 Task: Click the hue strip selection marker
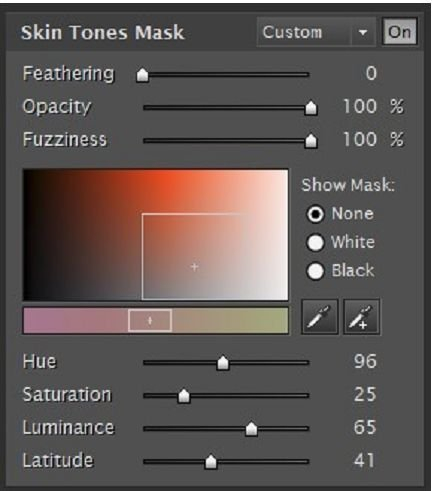[150, 320]
